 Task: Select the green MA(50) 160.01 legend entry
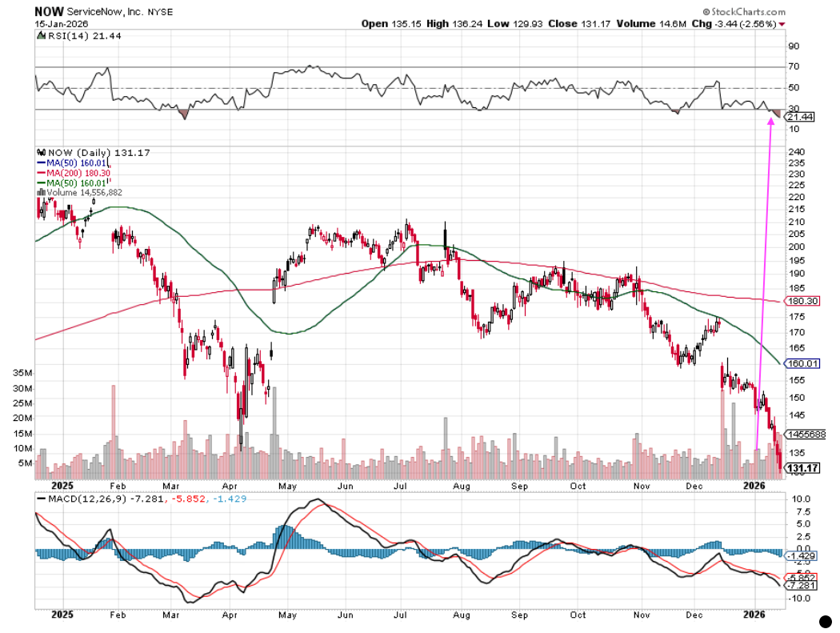[72, 182]
